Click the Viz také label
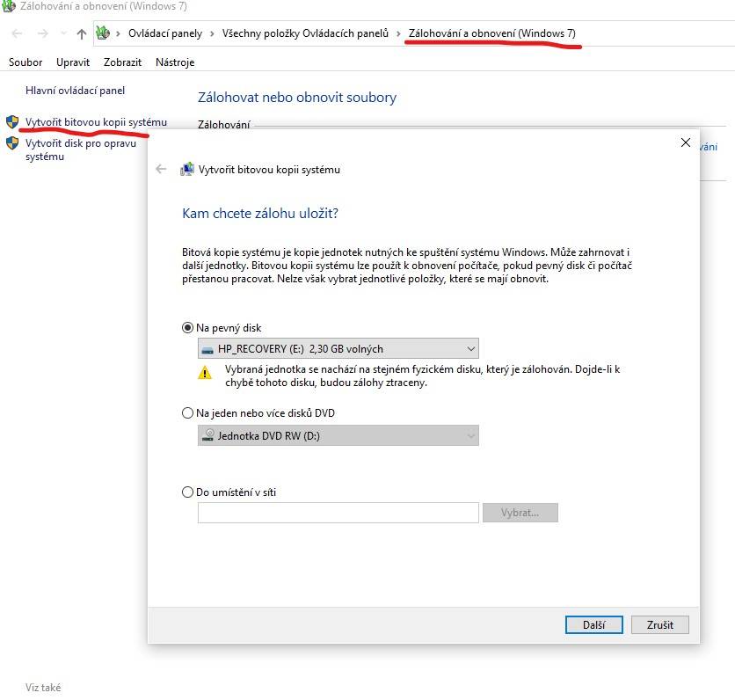This screenshot has height=700, width=735. pos(43,688)
